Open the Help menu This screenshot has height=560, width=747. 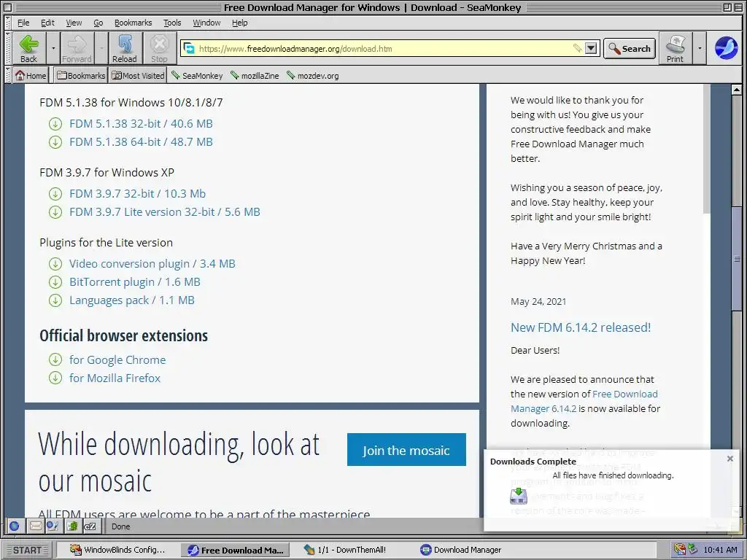(239, 23)
